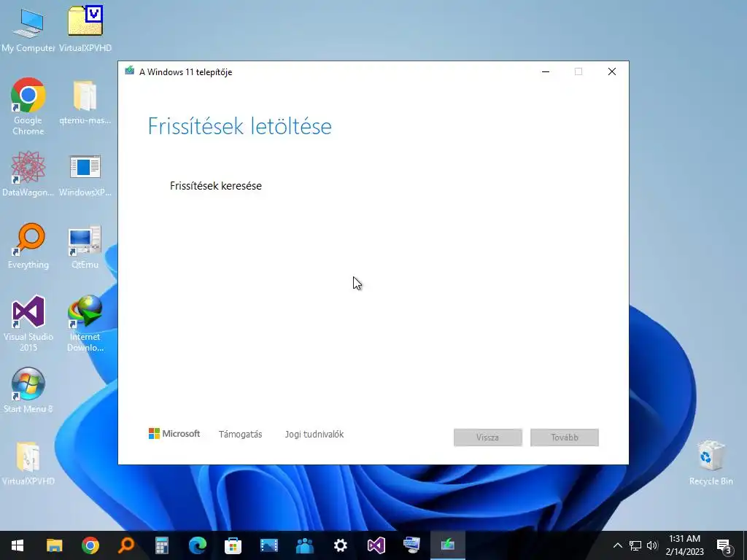747x560 pixels.
Task: Show hidden system tray icons
Action: (x=617, y=545)
